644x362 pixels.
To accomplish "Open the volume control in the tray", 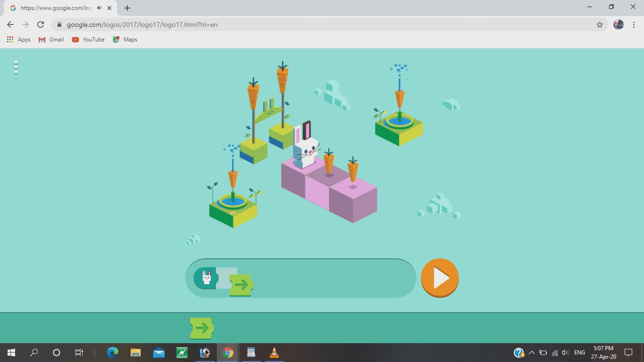I will tap(566, 352).
